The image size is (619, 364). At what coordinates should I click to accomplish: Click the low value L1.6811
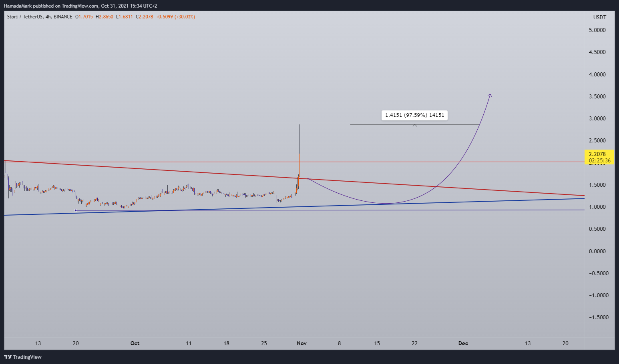[125, 17]
